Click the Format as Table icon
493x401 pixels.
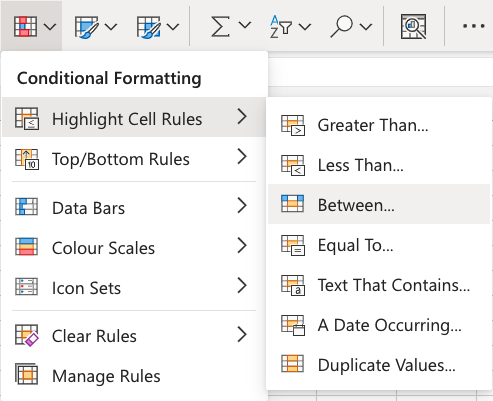86,27
